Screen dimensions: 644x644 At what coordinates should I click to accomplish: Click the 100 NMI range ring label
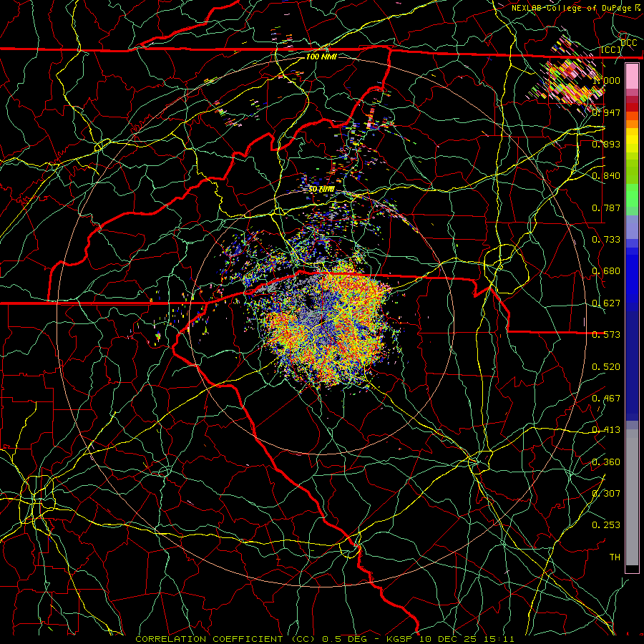pyautogui.click(x=321, y=57)
